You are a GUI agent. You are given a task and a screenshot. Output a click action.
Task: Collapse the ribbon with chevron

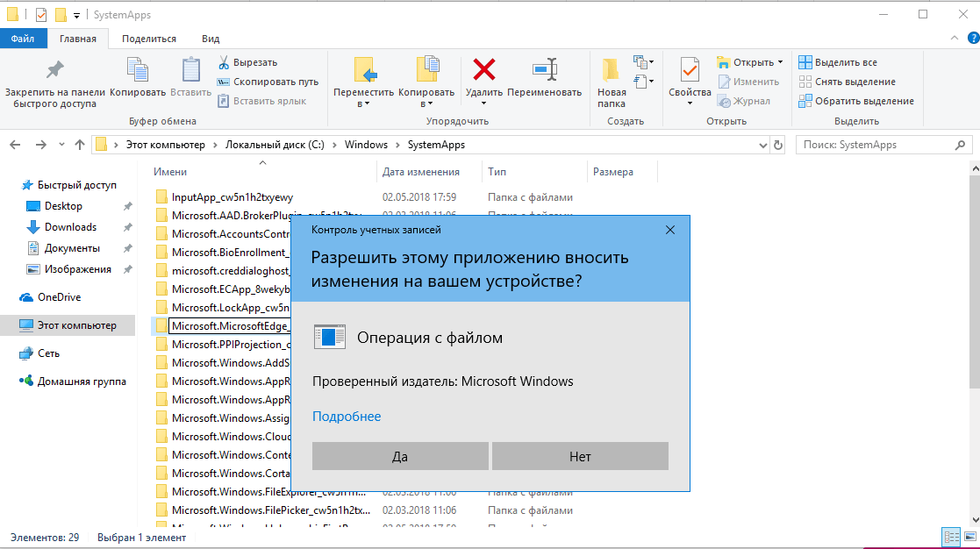pos(955,38)
